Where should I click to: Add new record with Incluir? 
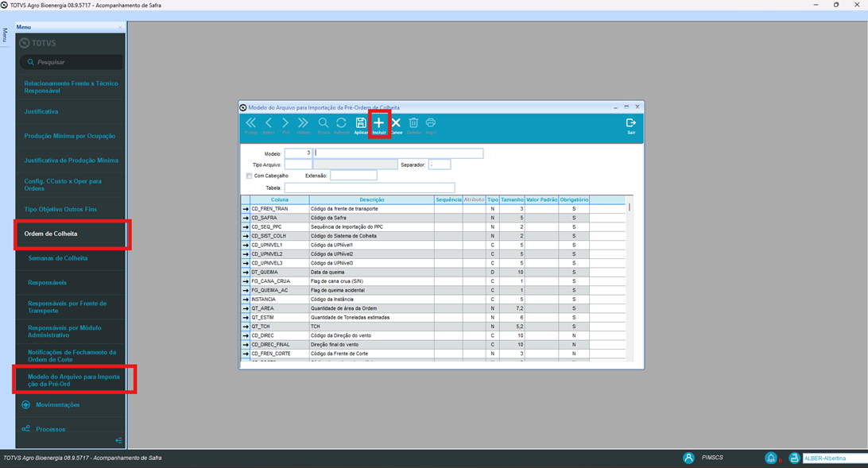[x=379, y=126]
